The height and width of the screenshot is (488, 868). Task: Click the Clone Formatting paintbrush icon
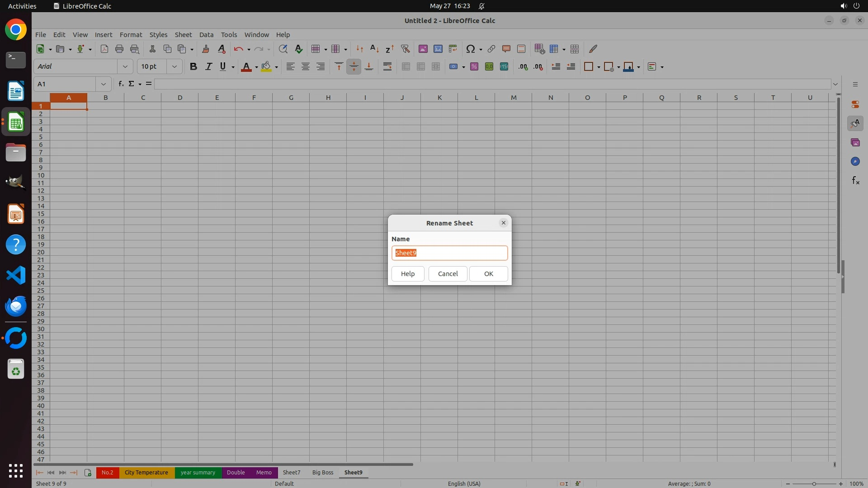coord(206,49)
